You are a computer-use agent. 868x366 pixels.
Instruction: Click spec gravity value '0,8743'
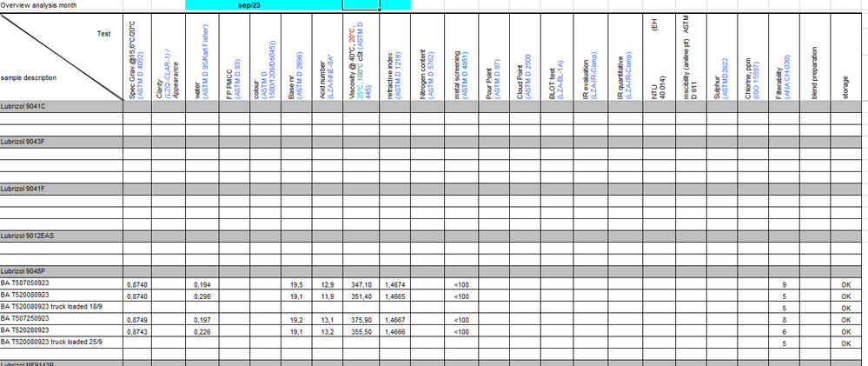pos(137,332)
